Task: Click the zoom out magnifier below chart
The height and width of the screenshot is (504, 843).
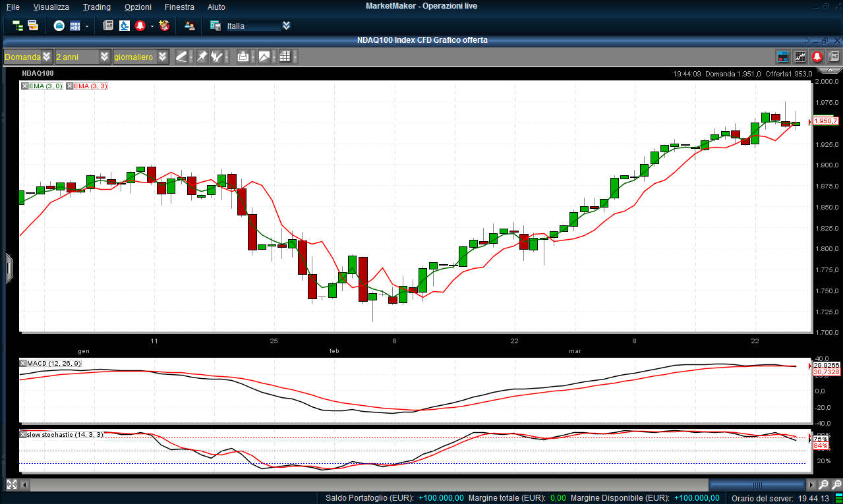Action: point(824,485)
